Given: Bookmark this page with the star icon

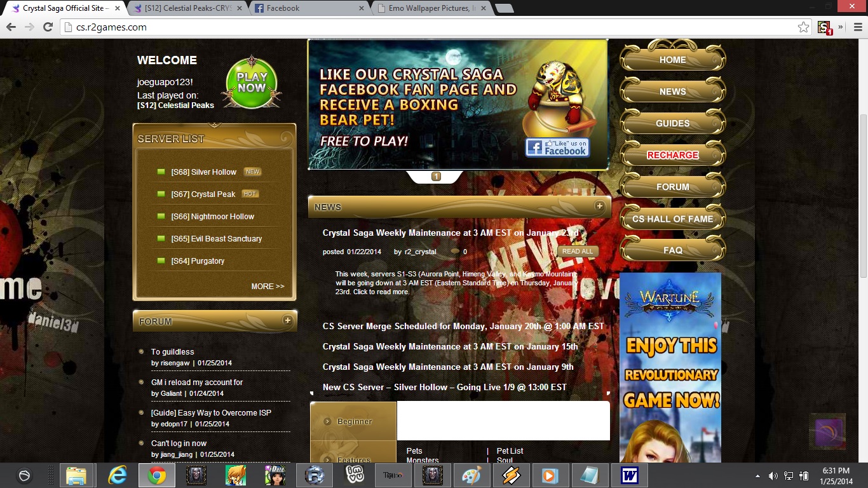Looking at the screenshot, I should click(803, 27).
